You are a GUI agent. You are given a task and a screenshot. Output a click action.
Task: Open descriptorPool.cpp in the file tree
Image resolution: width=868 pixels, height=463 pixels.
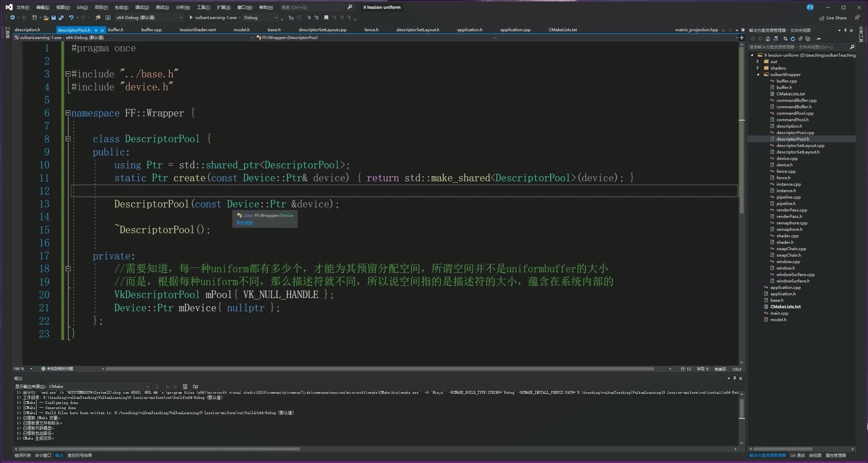click(x=795, y=133)
